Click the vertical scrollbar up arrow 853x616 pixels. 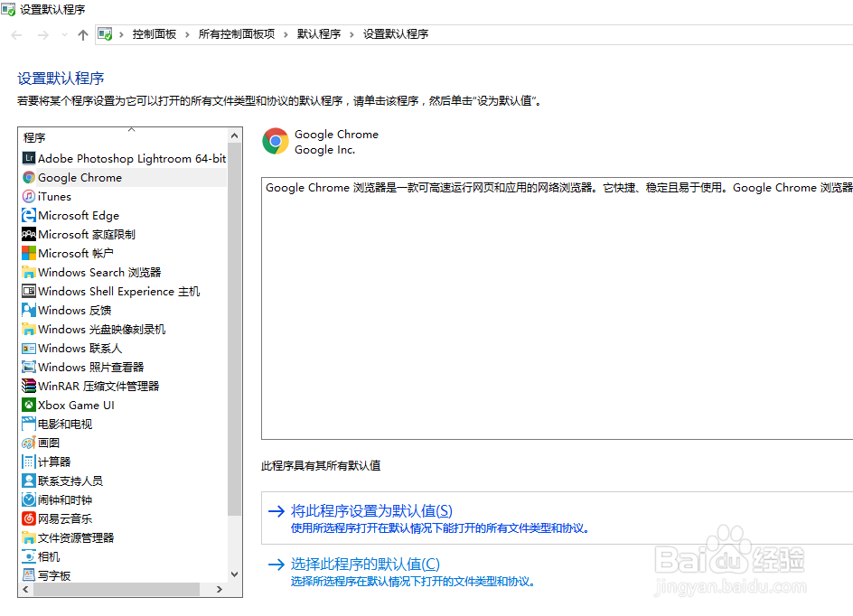(x=234, y=135)
